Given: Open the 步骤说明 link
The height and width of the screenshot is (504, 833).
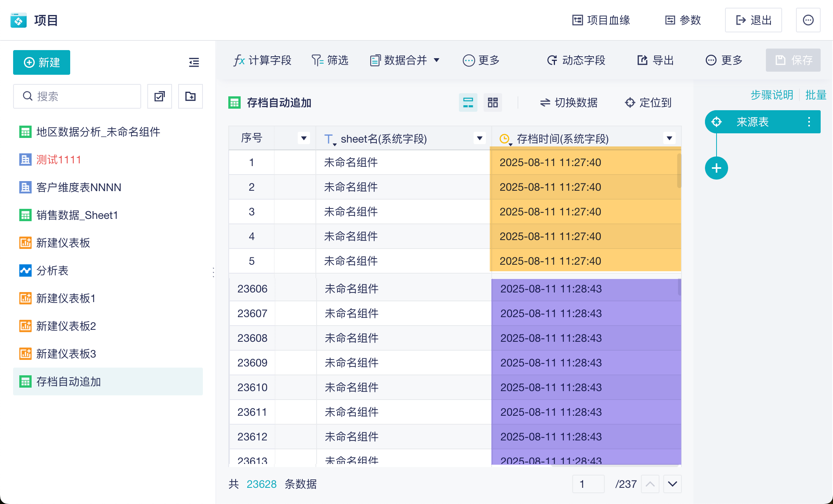Looking at the screenshot, I should pos(772,95).
